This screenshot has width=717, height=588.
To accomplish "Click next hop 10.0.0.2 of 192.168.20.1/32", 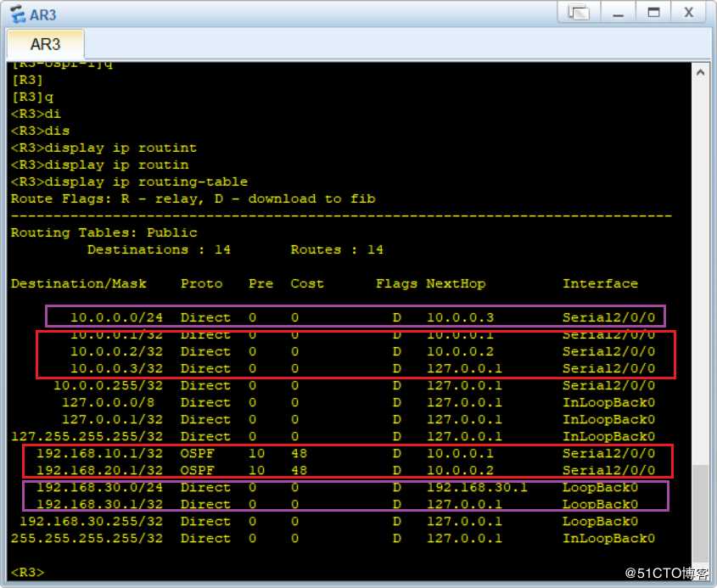I will point(460,470).
